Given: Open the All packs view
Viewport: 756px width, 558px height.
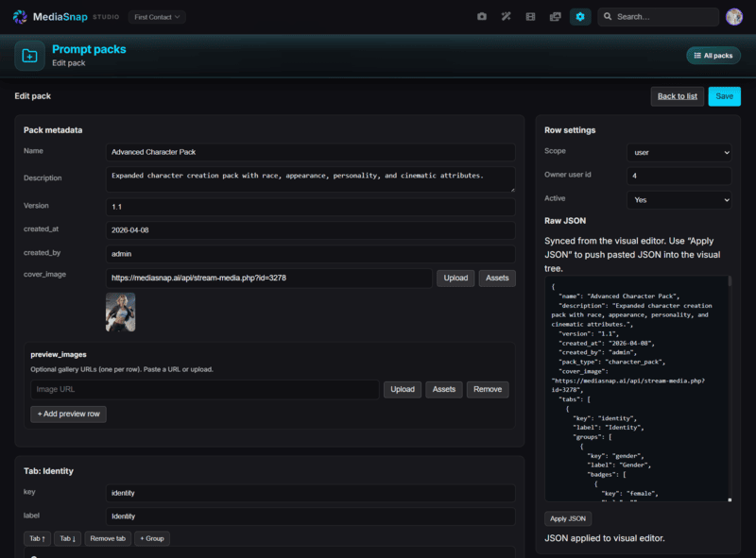Looking at the screenshot, I should pos(713,55).
